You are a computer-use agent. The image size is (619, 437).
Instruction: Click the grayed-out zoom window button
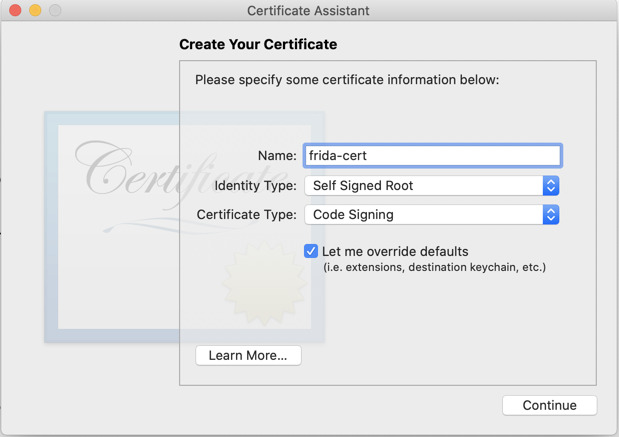click(55, 11)
